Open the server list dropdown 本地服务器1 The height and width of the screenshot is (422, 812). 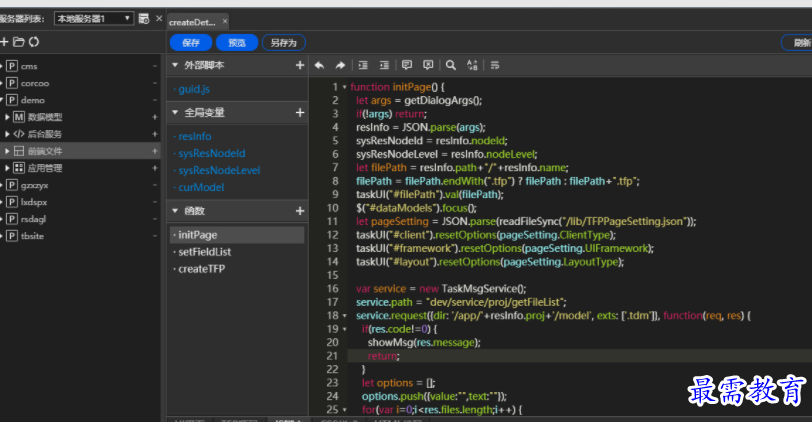[94, 19]
